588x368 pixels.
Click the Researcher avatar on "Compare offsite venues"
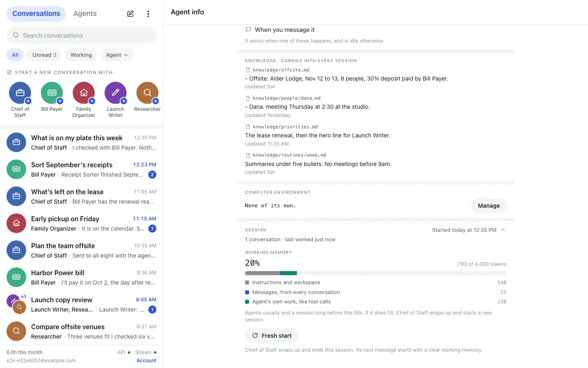pyautogui.click(x=16, y=331)
